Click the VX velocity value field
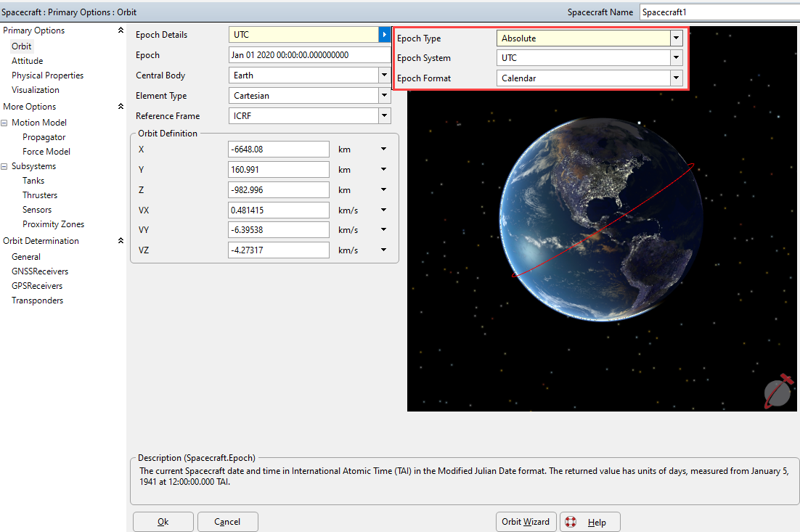This screenshot has width=800, height=532. click(x=279, y=210)
